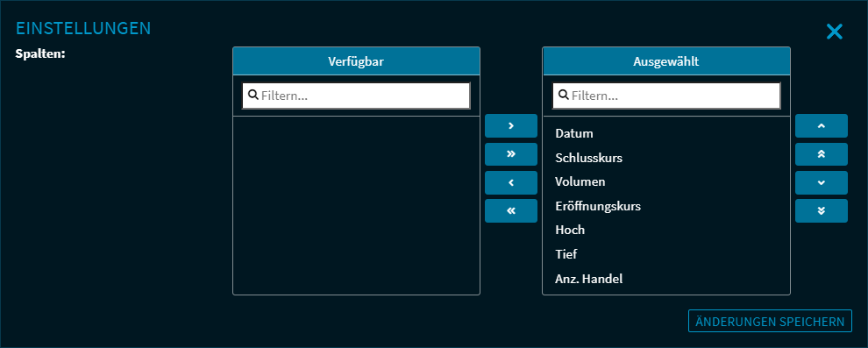
Task: Close the Einstellungen dialog with X
Action: [x=834, y=32]
